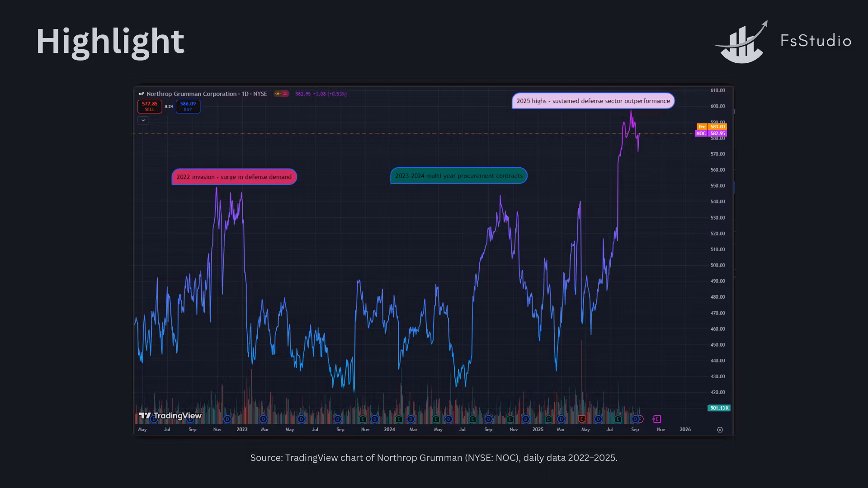Click the pink equals-sign icon beside the sun
Image resolution: width=868 pixels, height=488 pixels.
coord(285,94)
